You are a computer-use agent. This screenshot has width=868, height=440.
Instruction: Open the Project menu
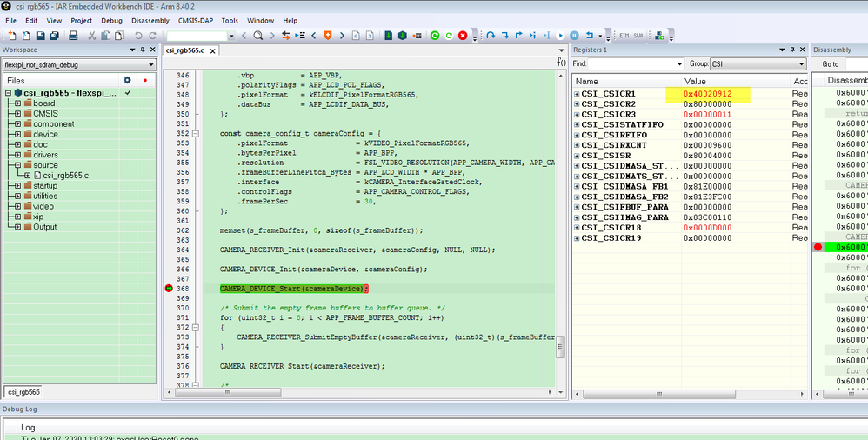[x=82, y=21]
